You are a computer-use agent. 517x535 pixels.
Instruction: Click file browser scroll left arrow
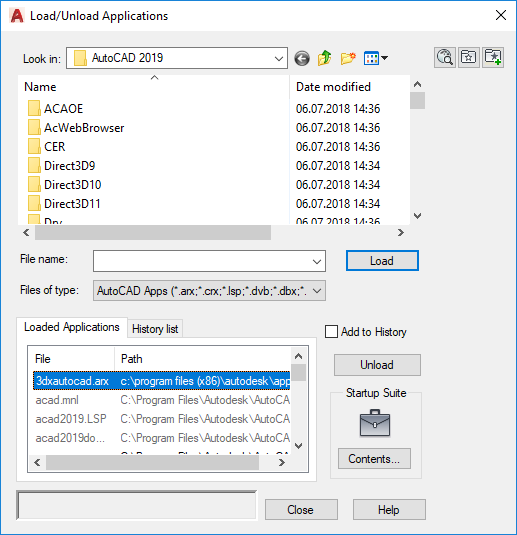pos(26,233)
